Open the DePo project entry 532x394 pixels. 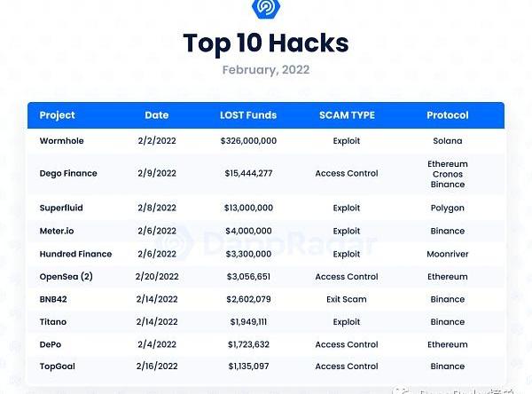coord(51,344)
